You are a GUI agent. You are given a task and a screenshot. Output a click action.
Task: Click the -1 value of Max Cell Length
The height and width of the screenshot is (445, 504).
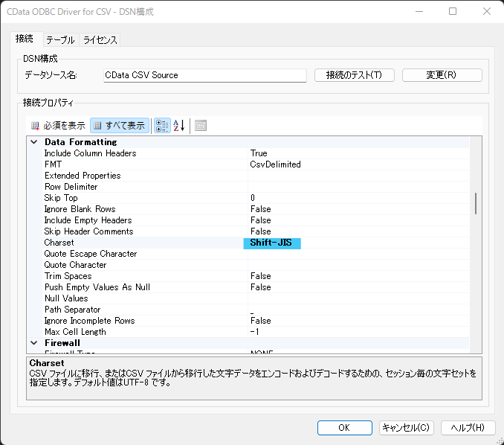pos(254,332)
